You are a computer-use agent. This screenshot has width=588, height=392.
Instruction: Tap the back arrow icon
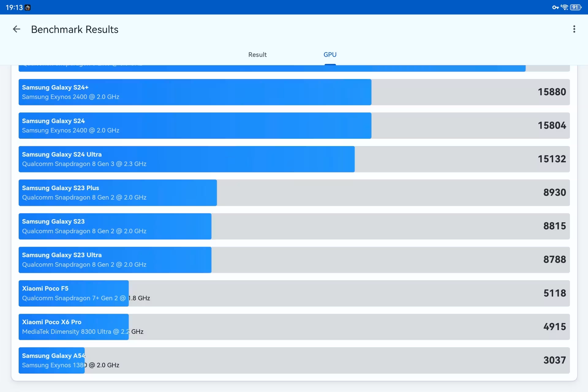coord(17,29)
